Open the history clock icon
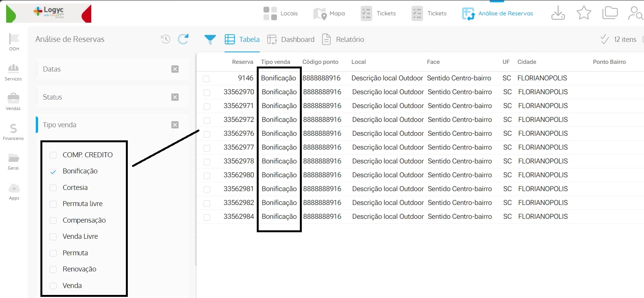Screen dimensions: 644x298 pos(166,39)
